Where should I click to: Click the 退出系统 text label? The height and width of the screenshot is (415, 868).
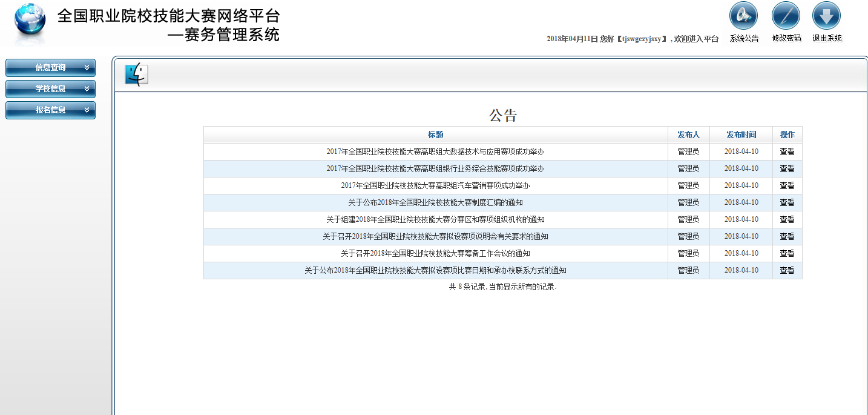click(x=827, y=38)
